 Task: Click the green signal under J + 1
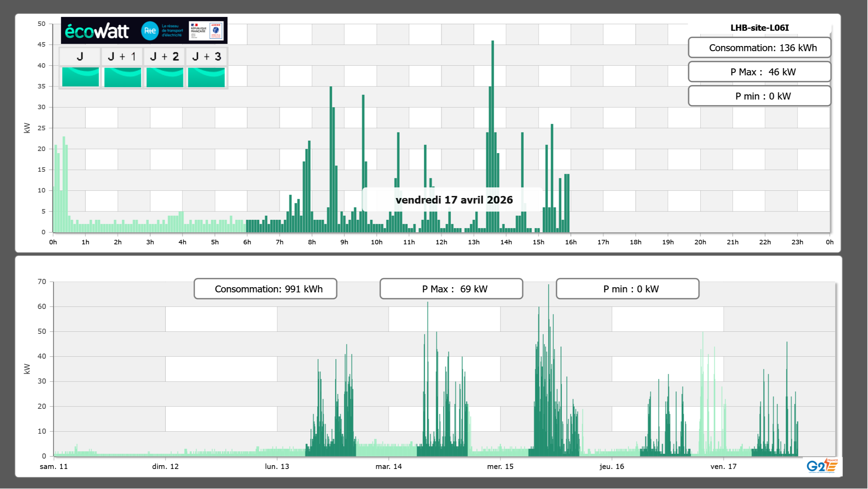[122, 77]
